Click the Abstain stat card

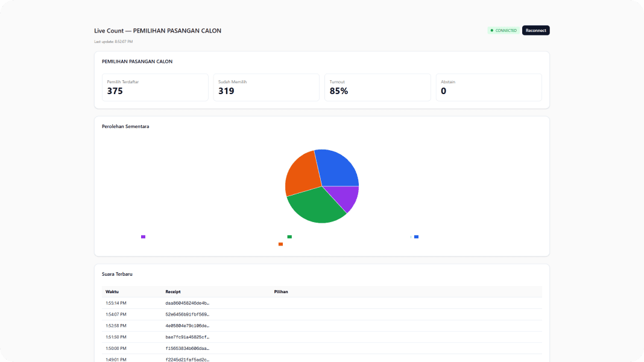point(488,87)
